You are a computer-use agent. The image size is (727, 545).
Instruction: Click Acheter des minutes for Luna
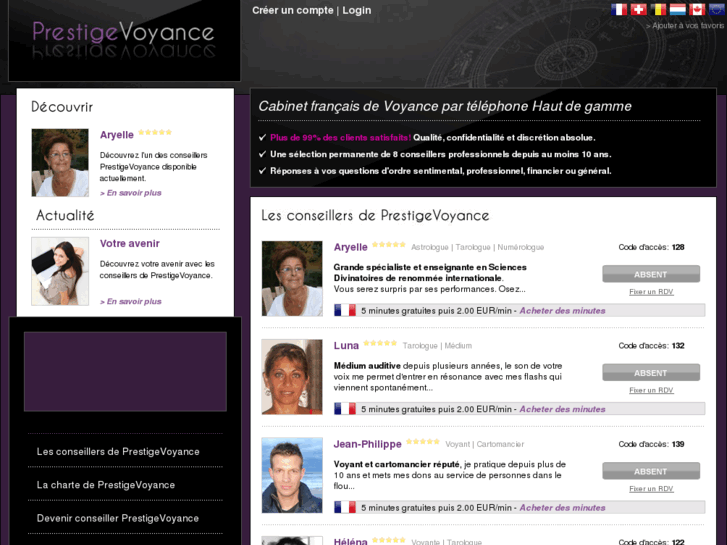[562, 409]
